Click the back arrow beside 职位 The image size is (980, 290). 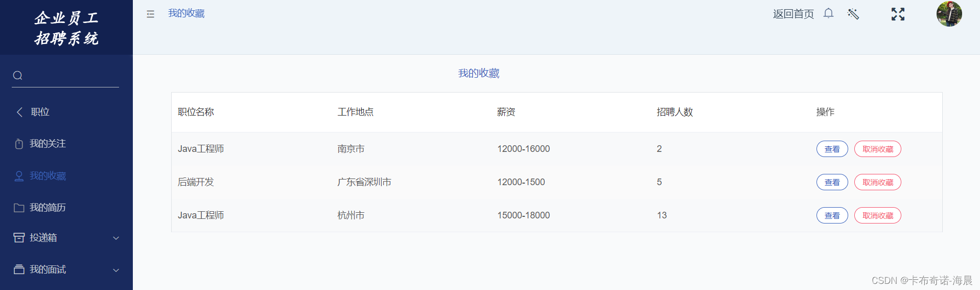19,112
